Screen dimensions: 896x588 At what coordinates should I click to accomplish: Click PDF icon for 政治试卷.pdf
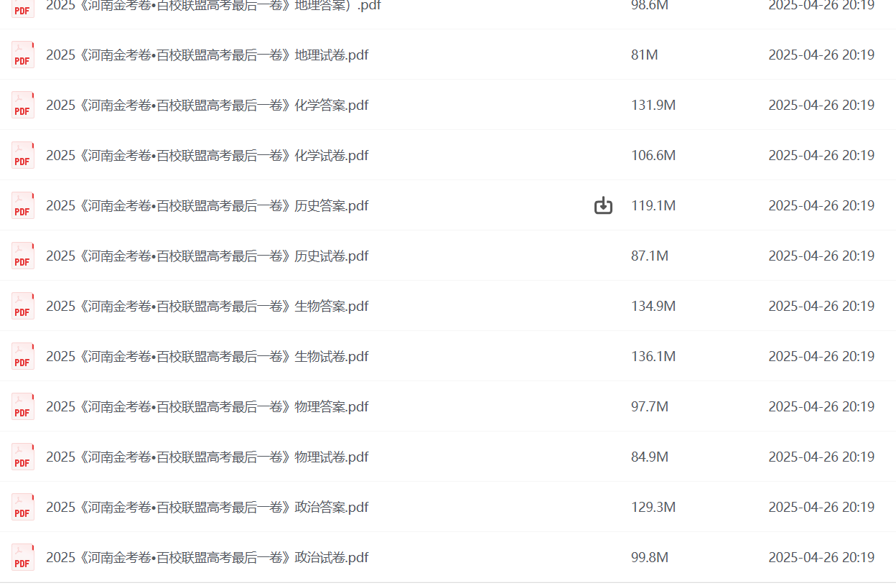coord(23,558)
